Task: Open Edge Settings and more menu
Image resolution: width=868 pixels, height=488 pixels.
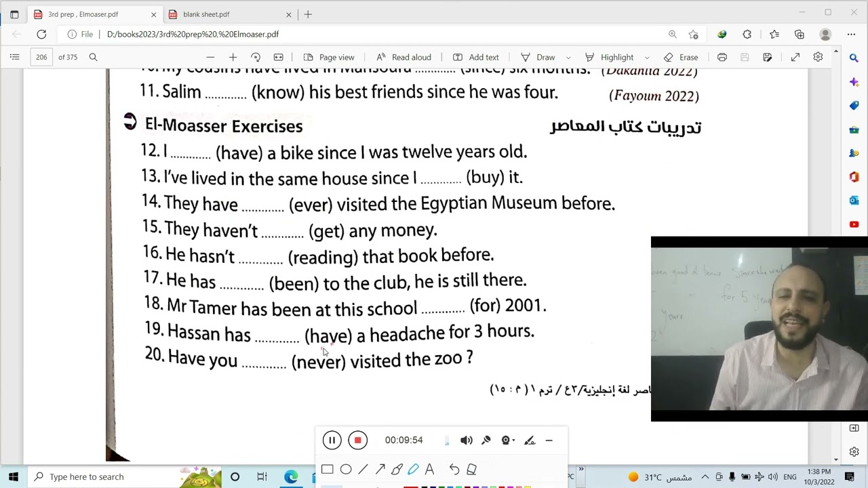Action: pos(851,34)
